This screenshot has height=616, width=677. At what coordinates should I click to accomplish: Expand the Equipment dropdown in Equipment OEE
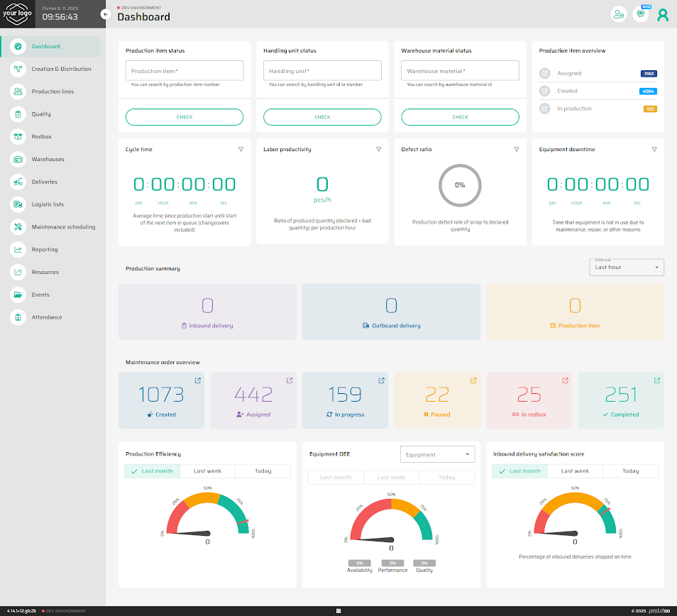[437, 455]
